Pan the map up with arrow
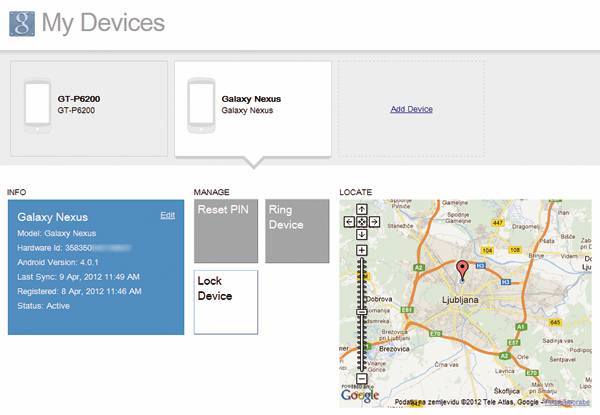 (x=362, y=209)
